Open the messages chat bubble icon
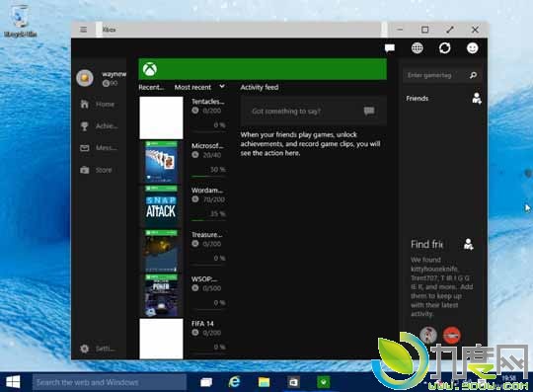 [x=390, y=48]
